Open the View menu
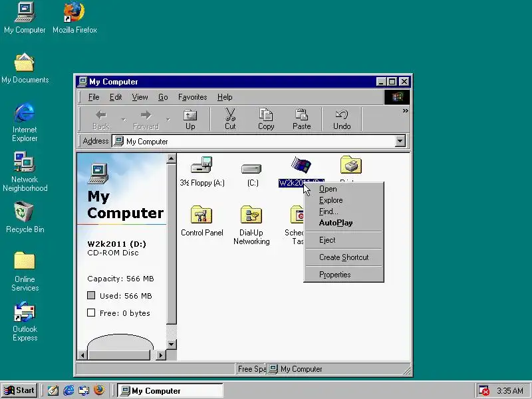532x399 pixels. click(140, 97)
